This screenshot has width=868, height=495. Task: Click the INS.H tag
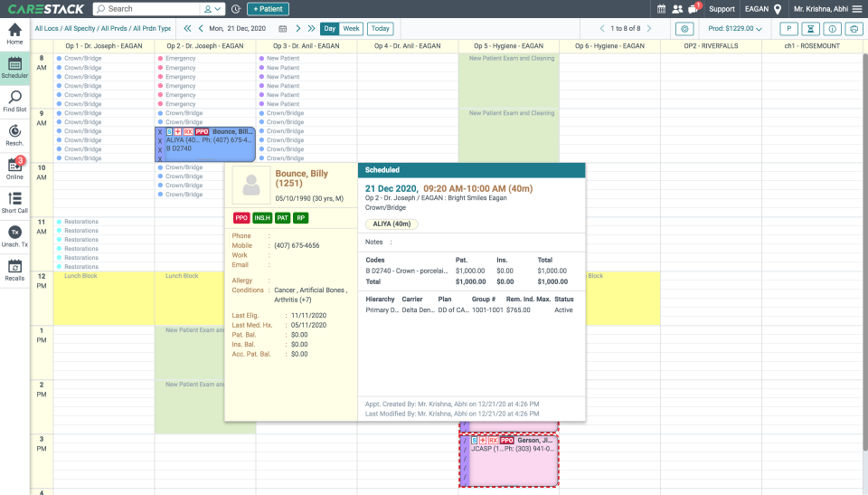click(x=262, y=218)
